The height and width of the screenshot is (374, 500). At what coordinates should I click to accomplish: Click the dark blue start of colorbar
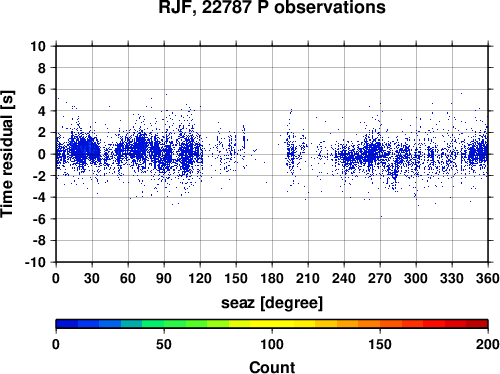click(67, 324)
